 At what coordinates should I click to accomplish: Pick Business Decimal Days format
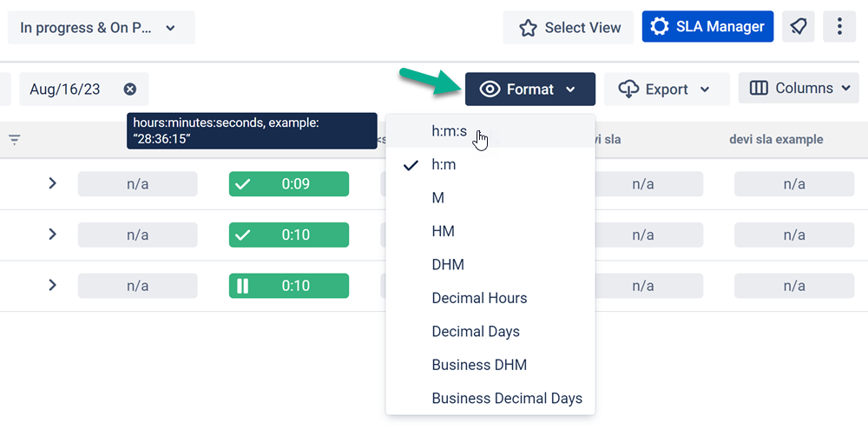coord(507,398)
